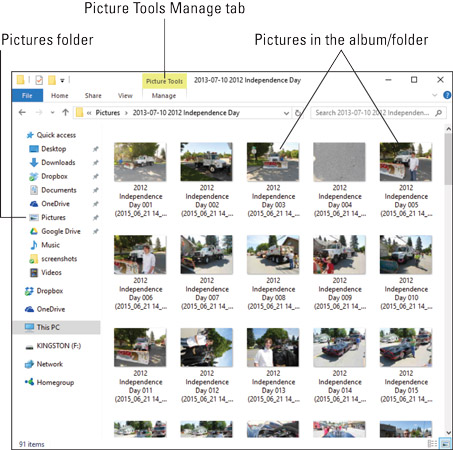Expand the breadcrumb chevron after Pictures
453x450 pixels.
click(x=126, y=113)
